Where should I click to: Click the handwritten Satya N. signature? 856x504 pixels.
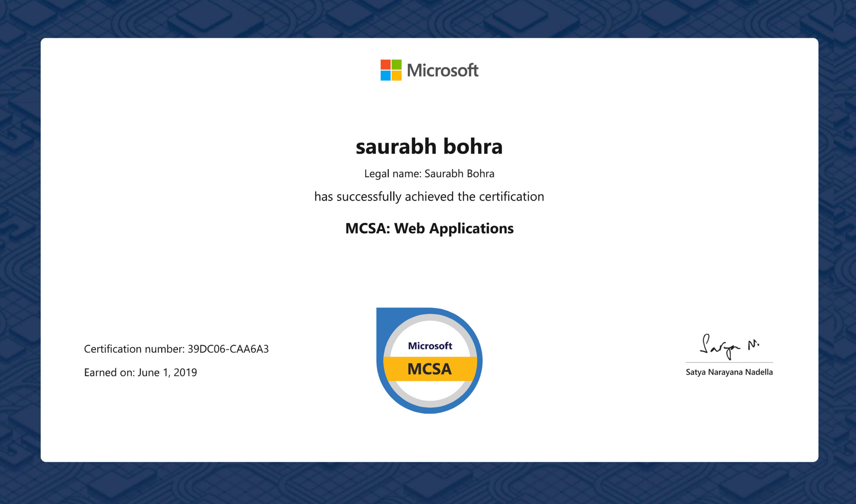tap(729, 347)
